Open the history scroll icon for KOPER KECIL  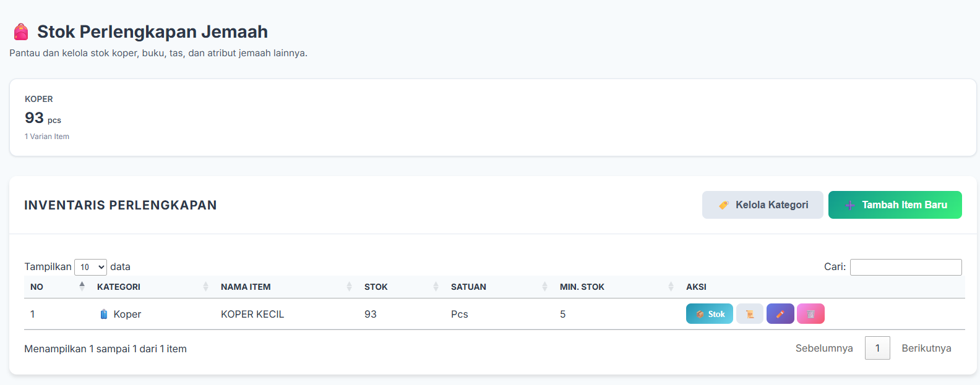(x=749, y=314)
